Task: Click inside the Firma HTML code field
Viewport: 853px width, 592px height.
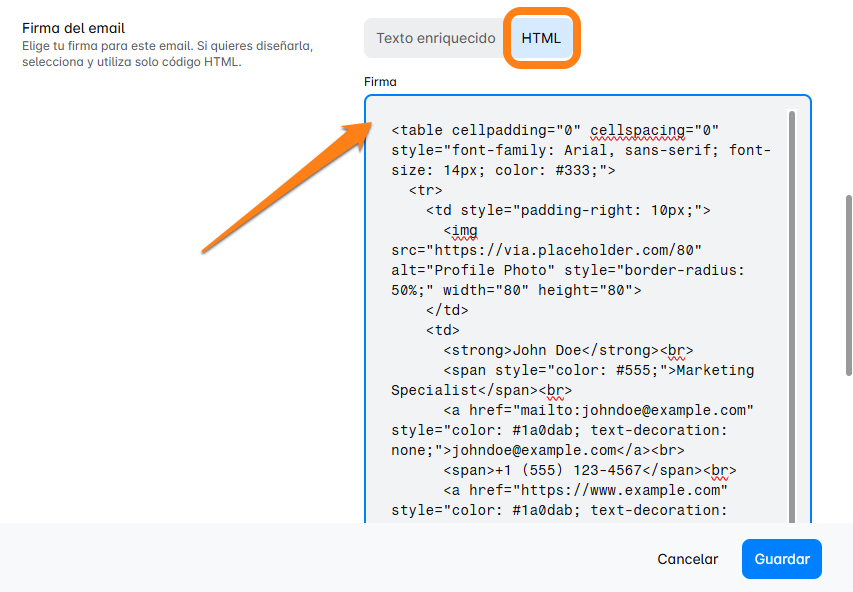Action: click(588, 309)
